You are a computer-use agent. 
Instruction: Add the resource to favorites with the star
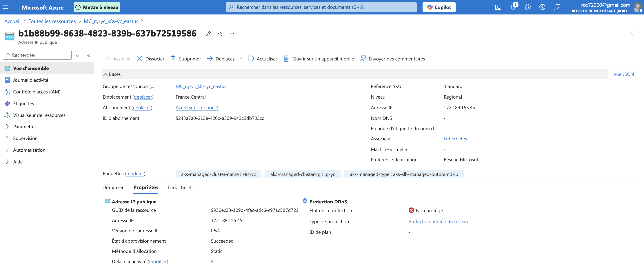pos(220,34)
